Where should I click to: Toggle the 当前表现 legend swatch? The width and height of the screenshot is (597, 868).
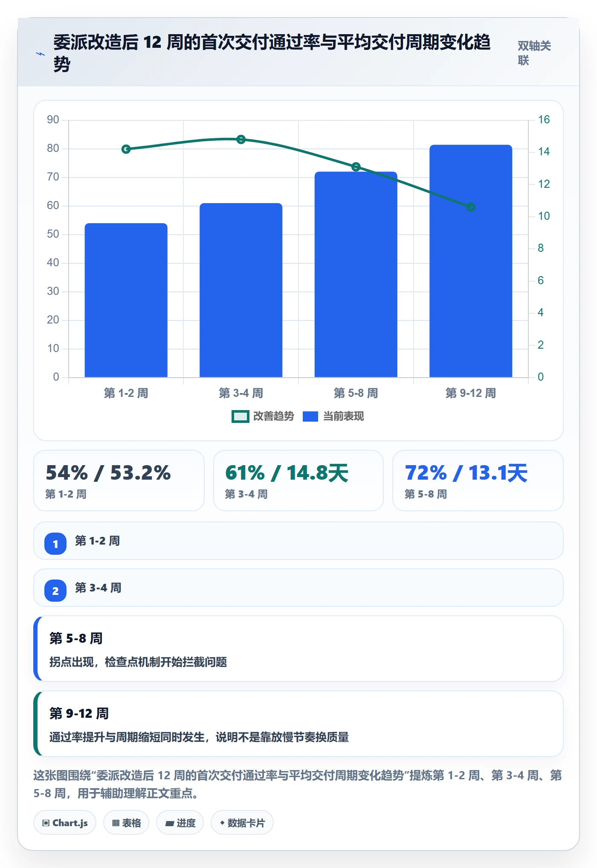pos(310,417)
